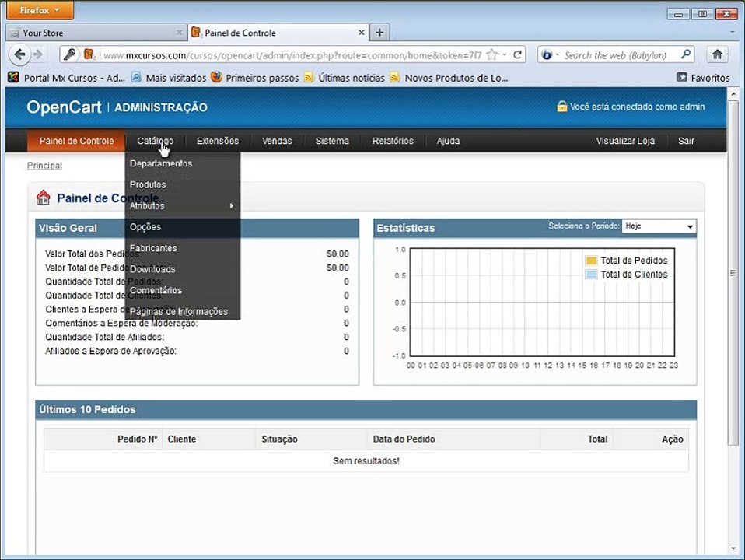Open Primeiros passos bookmark
Image resolution: width=745 pixels, height=560 pixels.
(x=255, y=78)
